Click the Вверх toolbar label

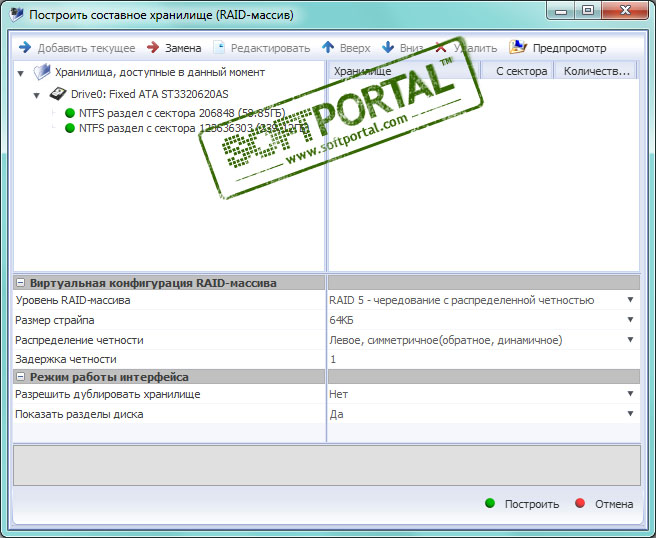click(355, 48)
